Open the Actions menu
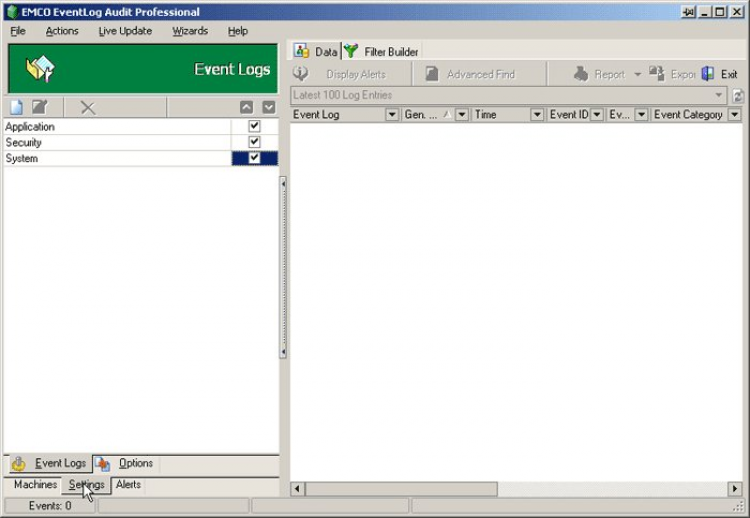 point(62,31)
